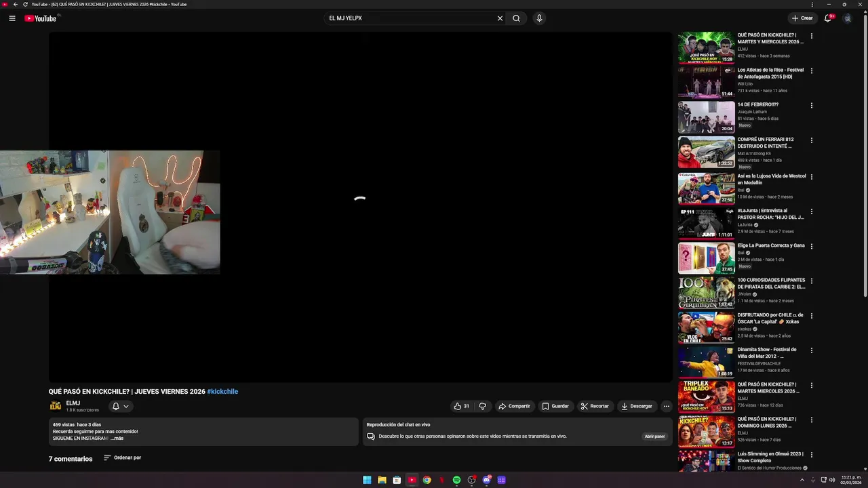Open options menu for Westcol video
Viewport: 868px width, 488px height.
[x=811, y=176]
